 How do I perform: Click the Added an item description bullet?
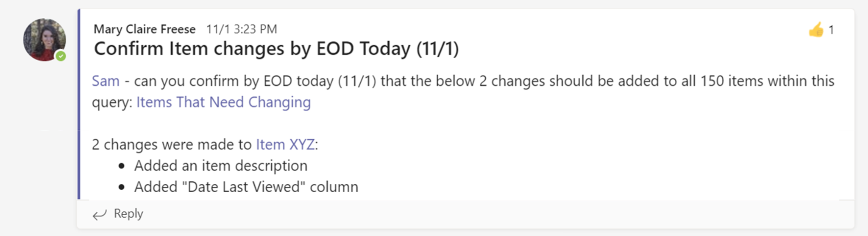tap(220, 166)
